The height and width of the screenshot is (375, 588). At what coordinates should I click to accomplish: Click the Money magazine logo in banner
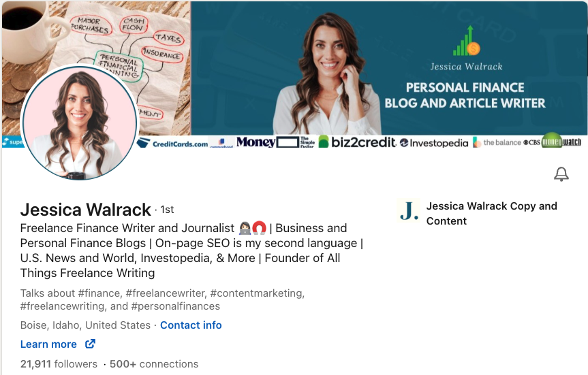tap(256, 142)
